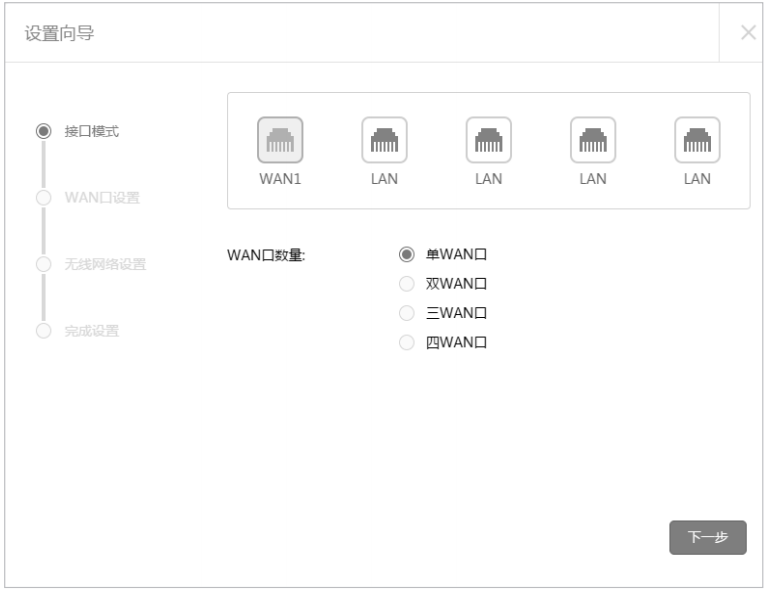Open the 无线网络设置 step label

click(105, 264)
